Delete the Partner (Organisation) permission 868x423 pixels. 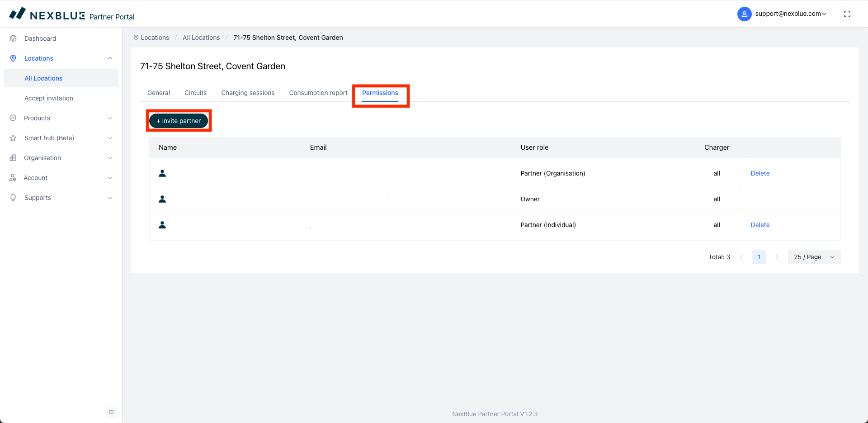coord(760,173)
